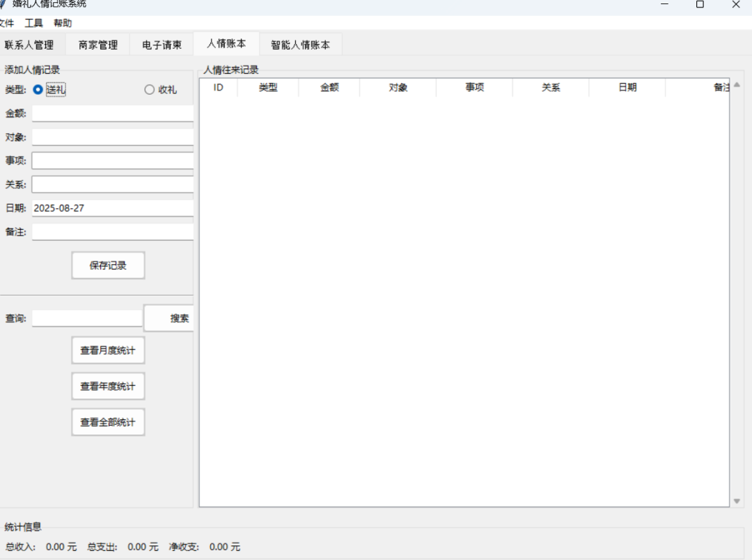Click the 查看全部统计 button
Image resolution: width=752 pixels, height=560 pixels.
pyautogui.click(x=108, y=422)
